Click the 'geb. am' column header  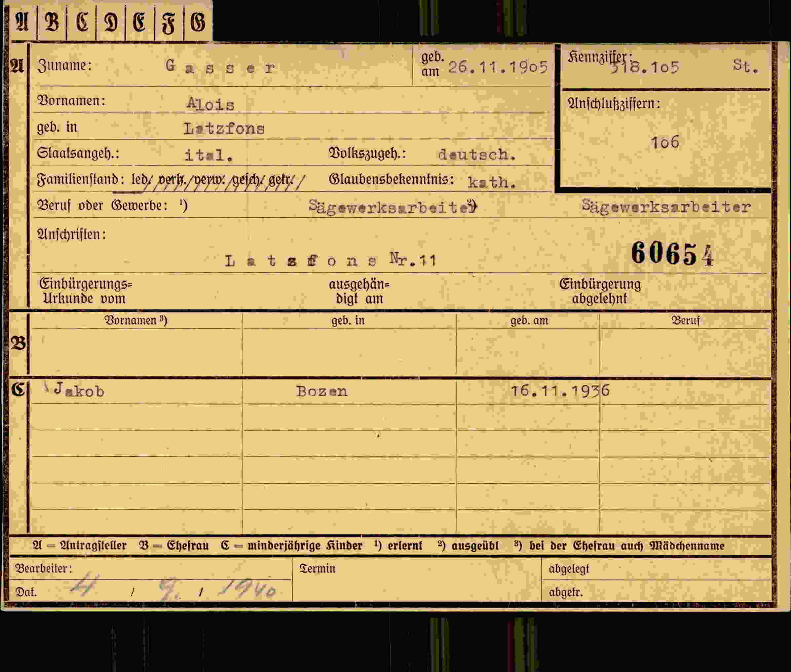coord(529,320)
